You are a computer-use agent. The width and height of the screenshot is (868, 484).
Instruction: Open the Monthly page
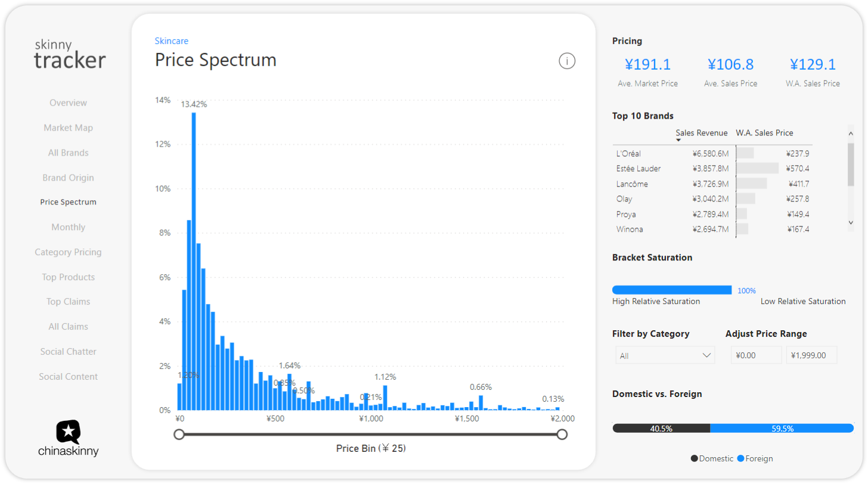pyautogui.click(x=68, y=227)
